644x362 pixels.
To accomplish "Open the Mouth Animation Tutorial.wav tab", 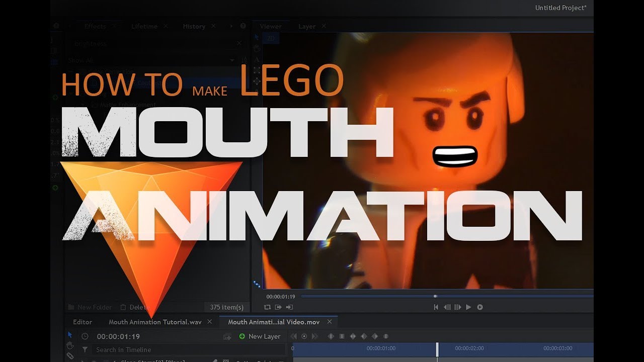I will 155,322.
